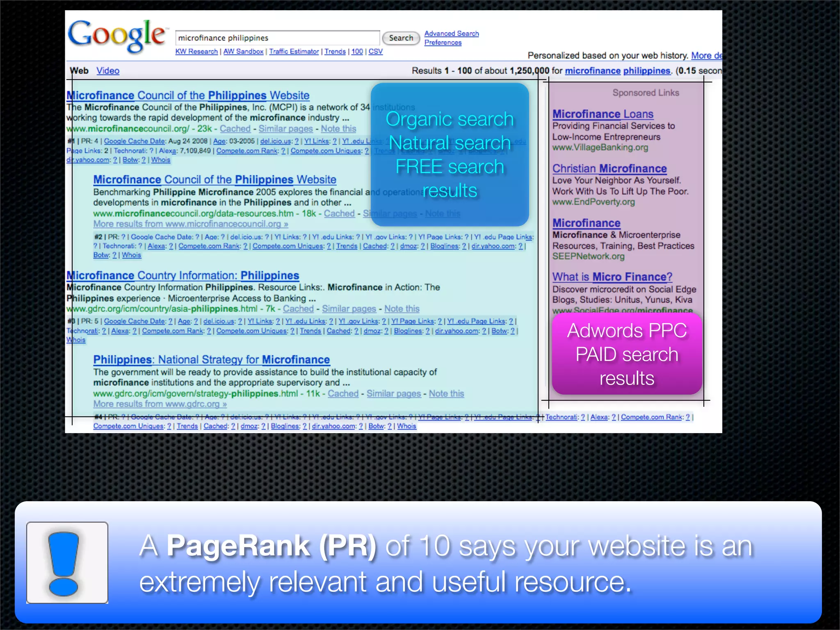
Task: Set results count with 100 link
Action: [x=357, y=52]
